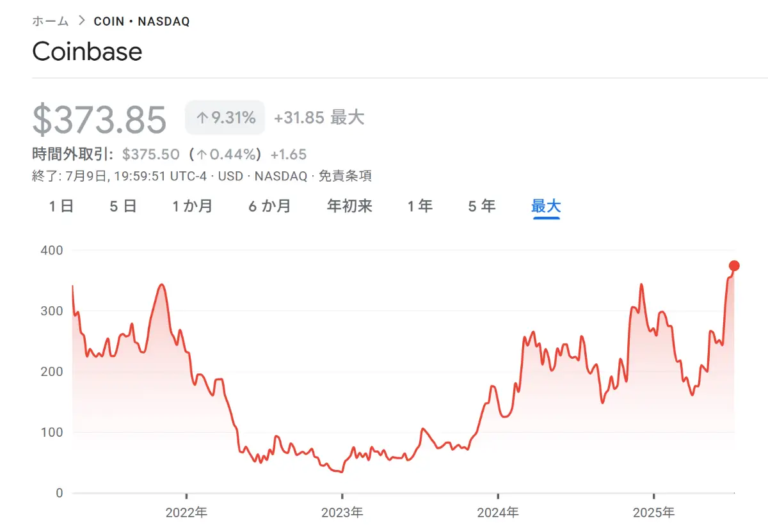
Task: Select the 5年 range tab
Action: pos(482,206)
